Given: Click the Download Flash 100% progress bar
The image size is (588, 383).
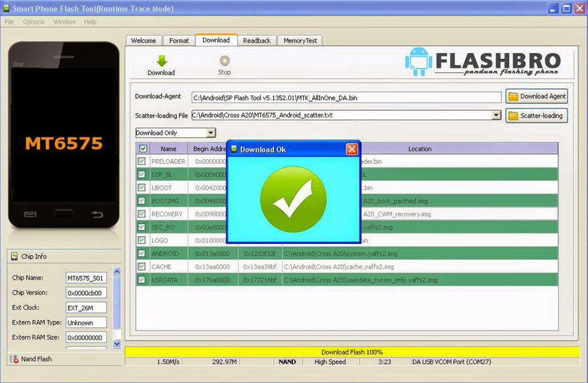Looking at the screenshot, I should click(x=354, y=352).
